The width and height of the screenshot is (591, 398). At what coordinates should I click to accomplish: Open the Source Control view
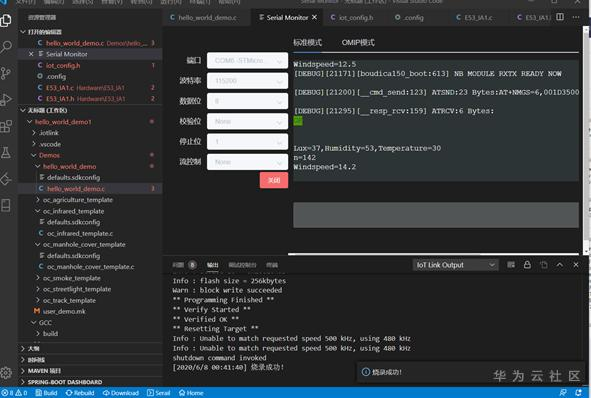(6, 73)
